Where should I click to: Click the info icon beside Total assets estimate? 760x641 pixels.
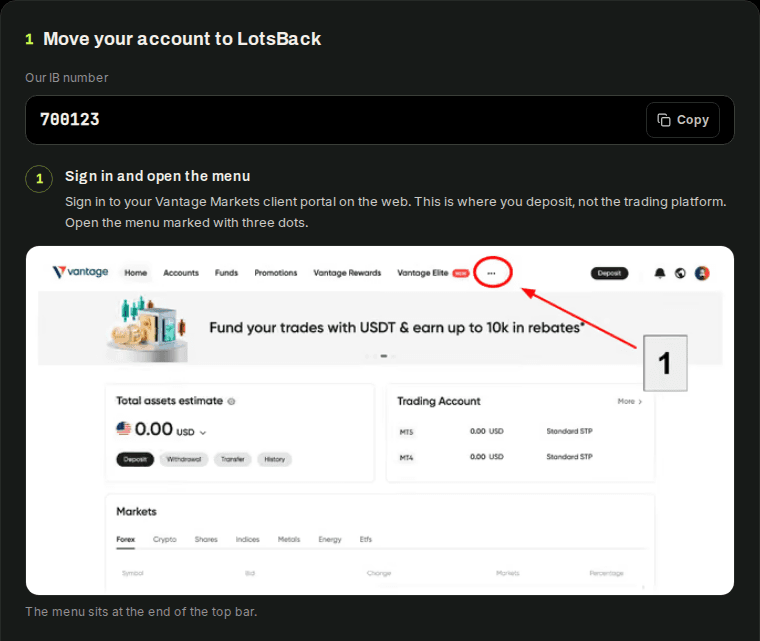coord(231,401)
